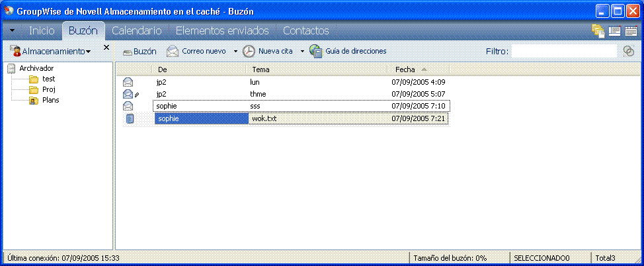Viewport: 644px width, 266px height.
Task: Open the Elementos enviados tab
Action: pos(222,31)
